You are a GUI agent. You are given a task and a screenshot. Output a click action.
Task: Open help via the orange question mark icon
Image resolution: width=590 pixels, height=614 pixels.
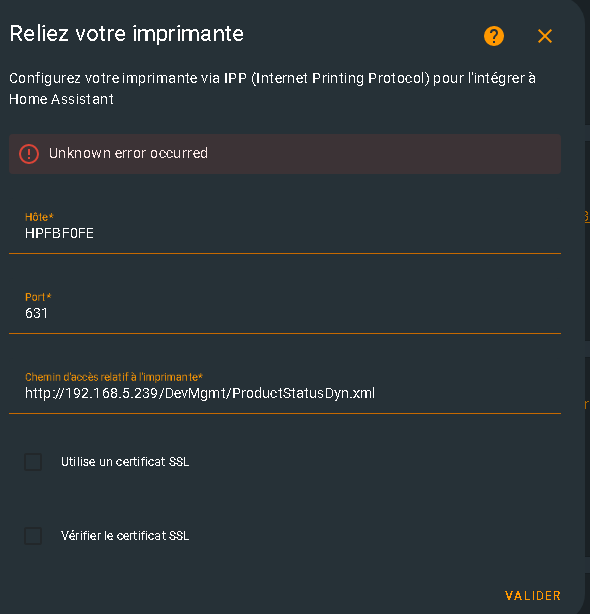tap(494, 36)
